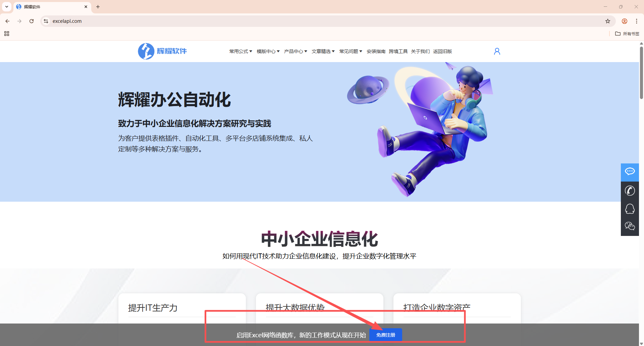Open 关于我们 navigation item
Image resolution: width=644 pixels, height=346 pixels.
point(420,51)
